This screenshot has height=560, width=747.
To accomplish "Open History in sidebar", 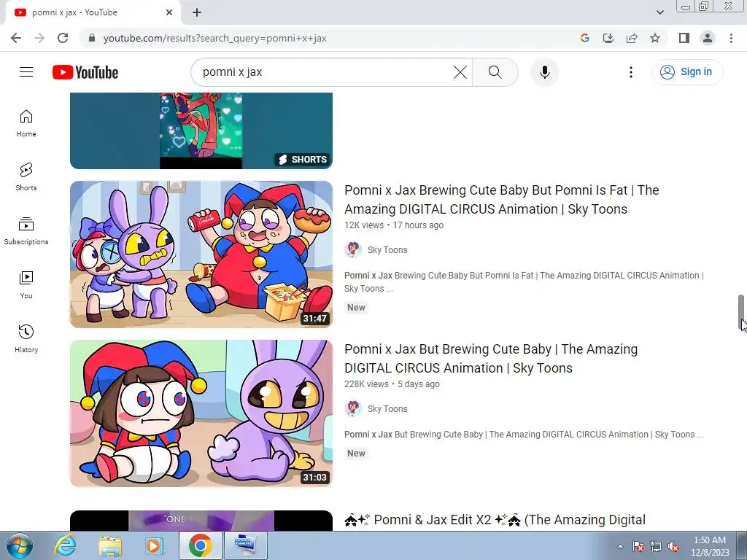I will (26, 338).
